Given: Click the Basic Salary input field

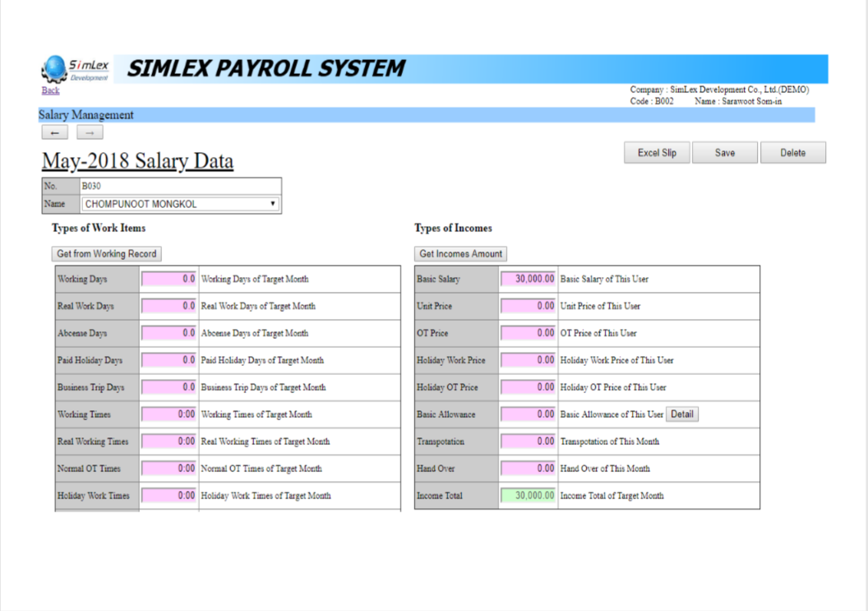Looking at the screenshot, I should coord(528,280).
